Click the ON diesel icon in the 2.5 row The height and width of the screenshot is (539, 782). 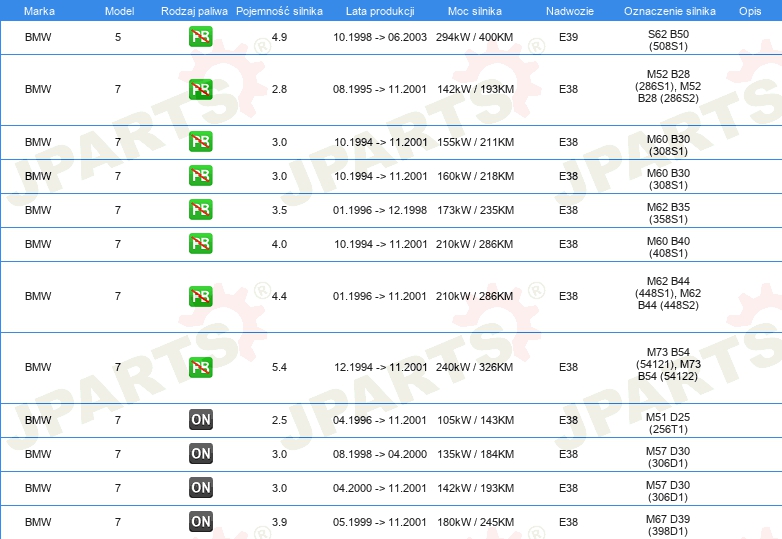tap(200, 420)
